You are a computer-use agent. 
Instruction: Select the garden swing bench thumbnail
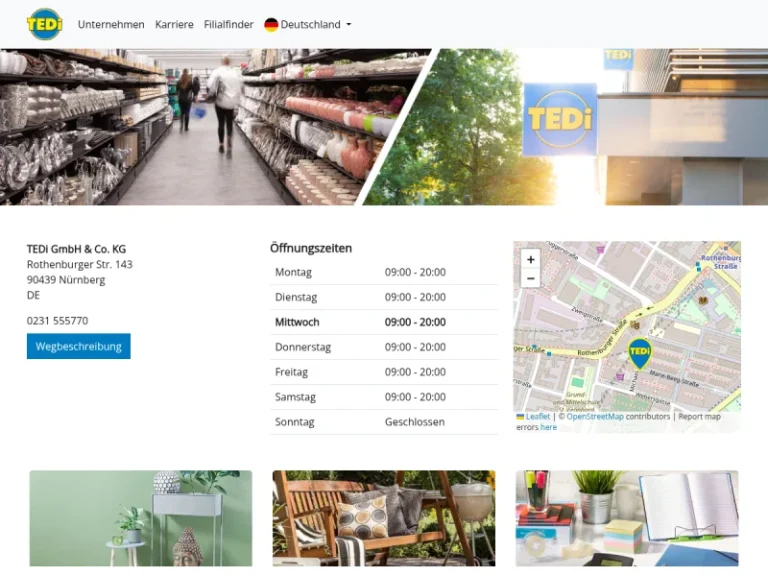(x=383, y=518)
